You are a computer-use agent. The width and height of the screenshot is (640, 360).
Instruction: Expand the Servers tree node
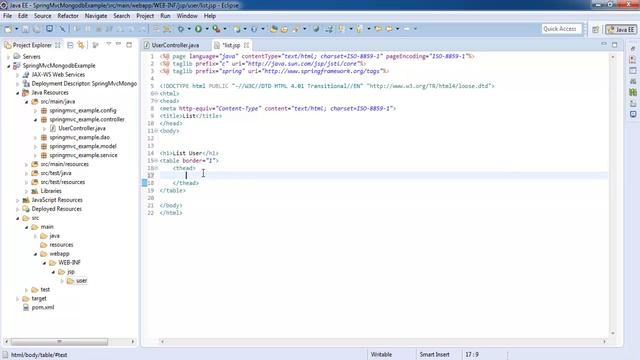pyautogui.click(x=9, y=57)
